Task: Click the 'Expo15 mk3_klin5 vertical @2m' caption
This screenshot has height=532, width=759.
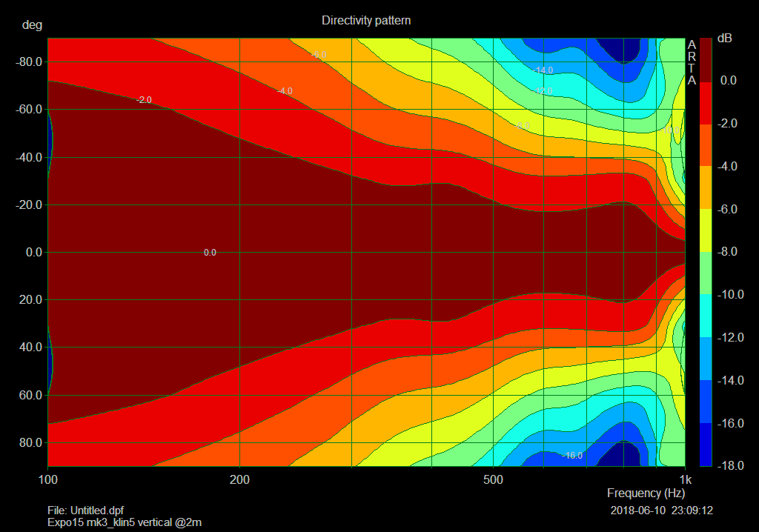Action: pos(125,523)
